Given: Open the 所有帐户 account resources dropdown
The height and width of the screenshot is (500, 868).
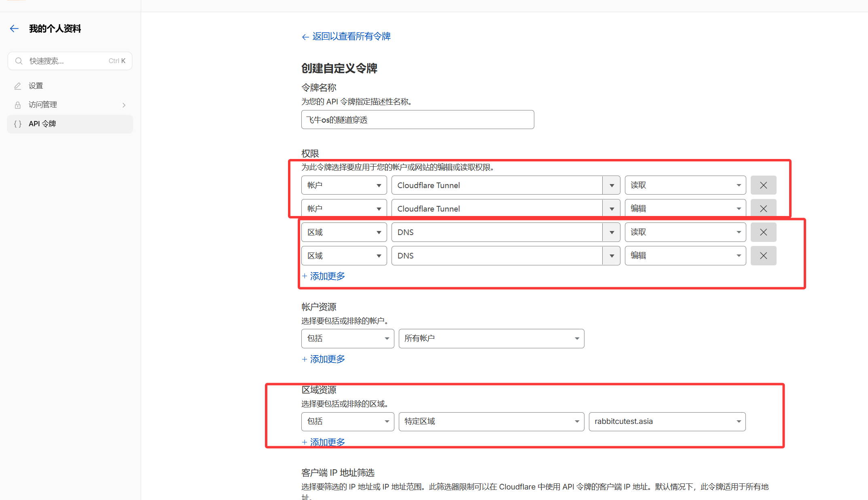Looking at the screenshot, I should (x=491, y=339).
